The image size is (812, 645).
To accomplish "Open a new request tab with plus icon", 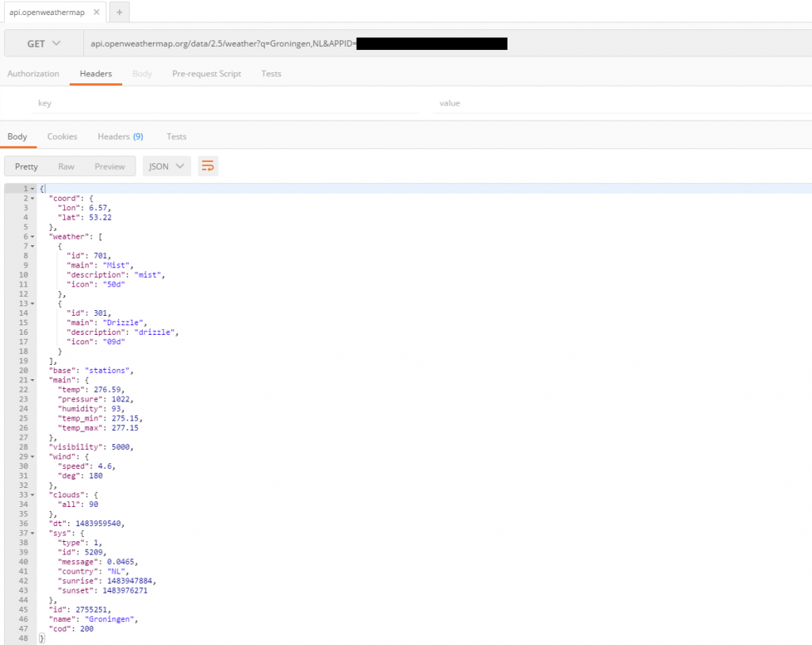I will (117, 12).
